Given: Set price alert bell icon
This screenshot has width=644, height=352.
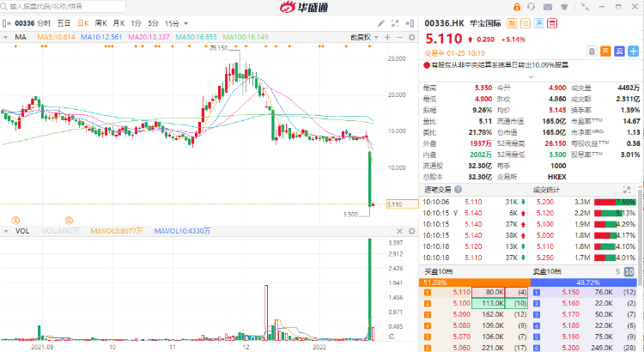Looking at the screenshot, I should coord(592,52).
